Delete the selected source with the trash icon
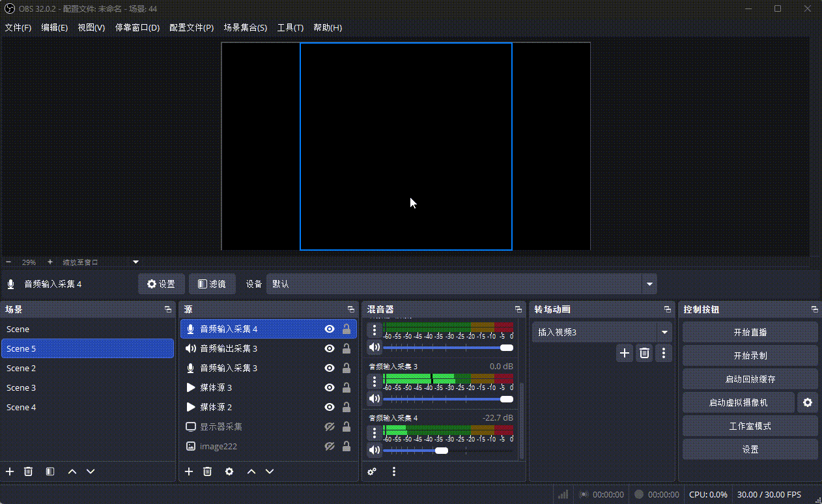Image resolution: width=822 pixels, height=504 pixels. (207, 471)
